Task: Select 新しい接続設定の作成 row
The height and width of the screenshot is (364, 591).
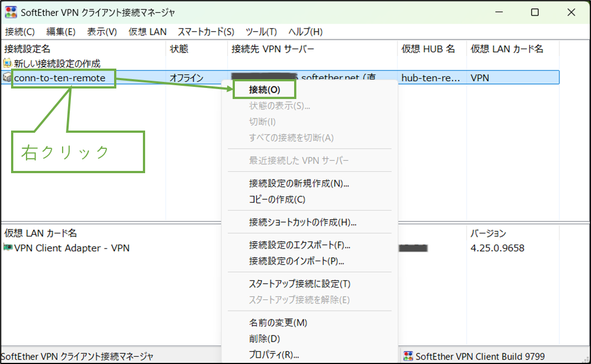Action: pos(57,63)
